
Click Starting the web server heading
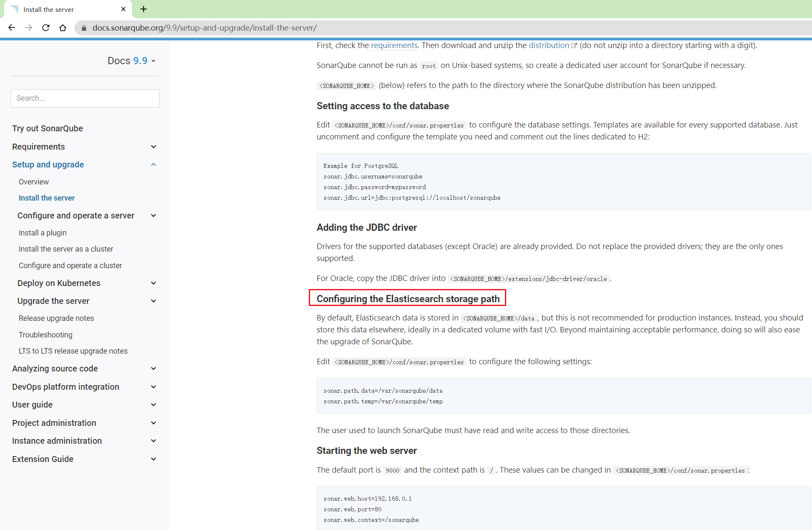[x=367, y=451]
